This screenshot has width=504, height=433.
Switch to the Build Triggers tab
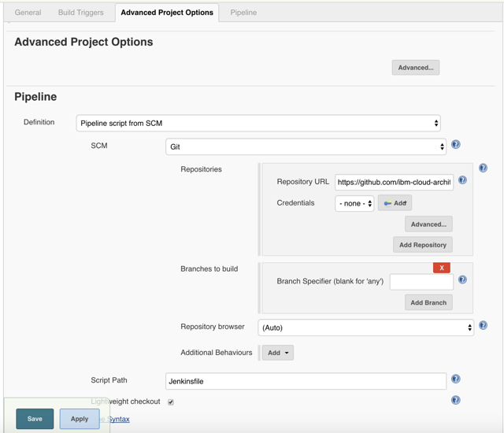point(80,13)
